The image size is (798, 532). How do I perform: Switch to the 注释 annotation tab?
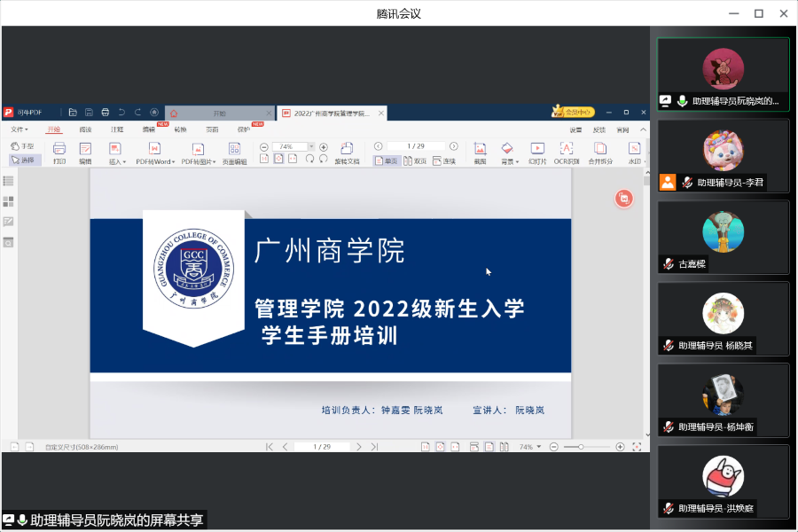[117, 129]
